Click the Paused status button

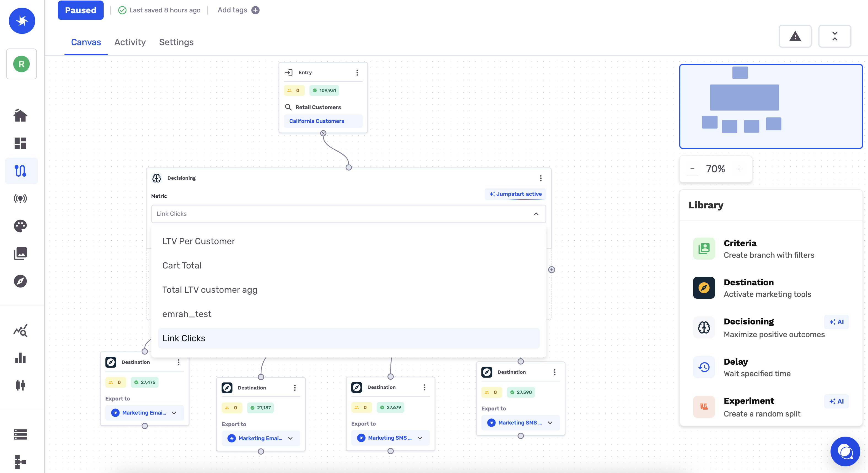coord(80,10)
